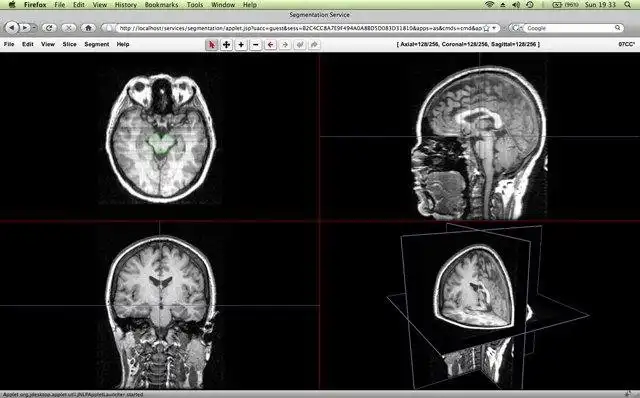Open the Firefox Bookmarks menu
640x398 pixels.
161,5
